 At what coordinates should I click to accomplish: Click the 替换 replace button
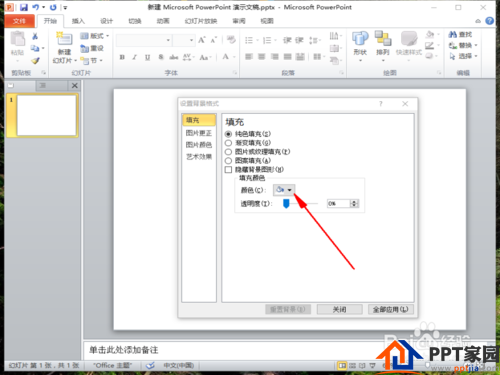point(463,45)
